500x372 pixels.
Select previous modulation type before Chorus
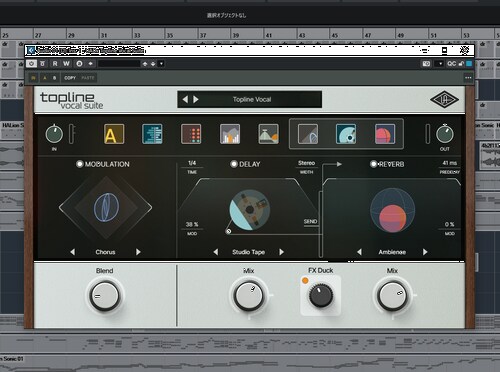[73, 252]
